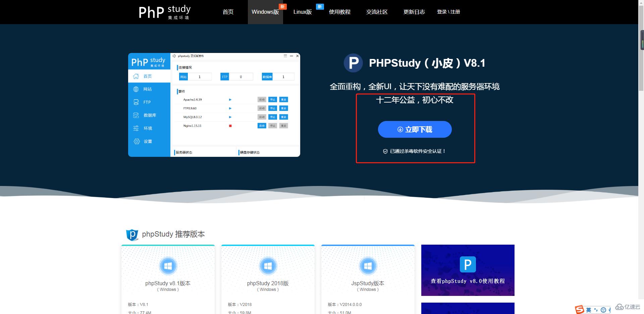Viewport: 644px width, 314px height.
Task: Click the Windows icon on JspStudy版本 card
Action: (x=368, y=266)
